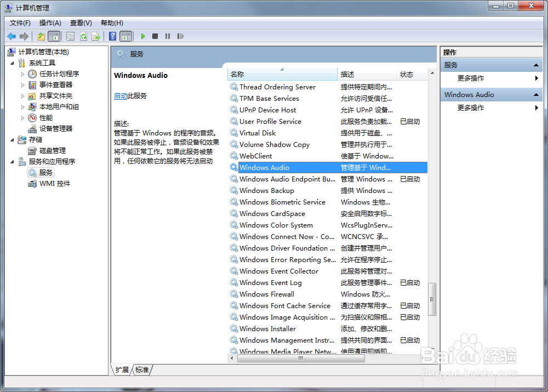
Task: Select the Windows Audio service row
Action: (x=328, y=168)
